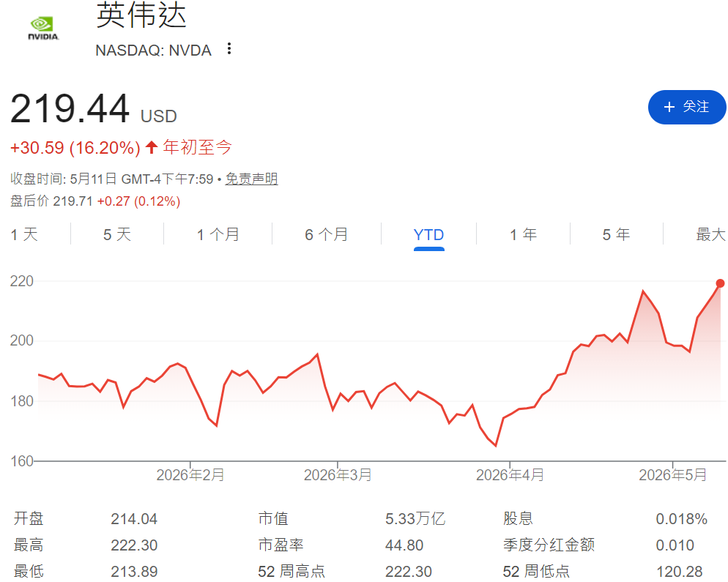Click the 市盈率 value 44.80
728x582 pixels.
pyautogui.click(x=404, y=545)
